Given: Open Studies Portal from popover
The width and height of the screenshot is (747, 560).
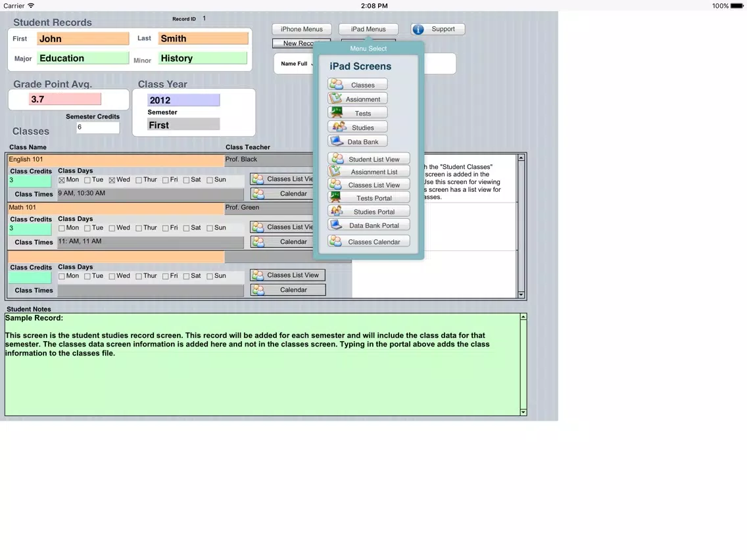Looking at the screenshot, I should pos(369,212).
